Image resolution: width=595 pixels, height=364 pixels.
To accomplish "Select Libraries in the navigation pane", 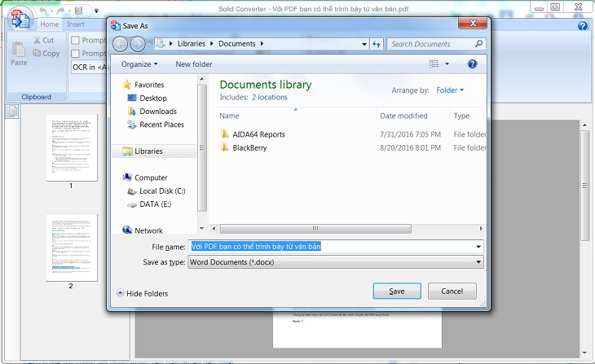I will [154, 151].
